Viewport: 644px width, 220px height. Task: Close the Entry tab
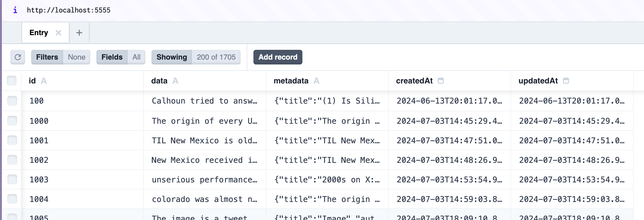point(58,33)
